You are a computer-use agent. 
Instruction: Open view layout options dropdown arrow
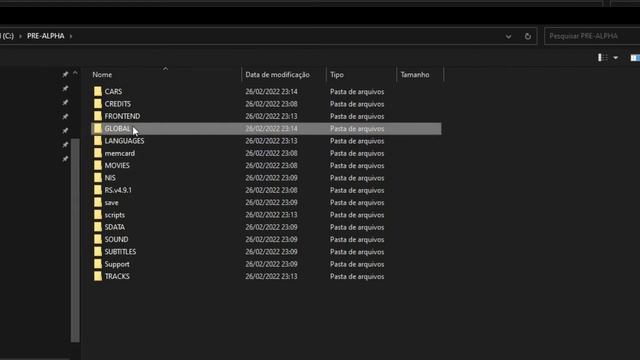coord(616,58)
